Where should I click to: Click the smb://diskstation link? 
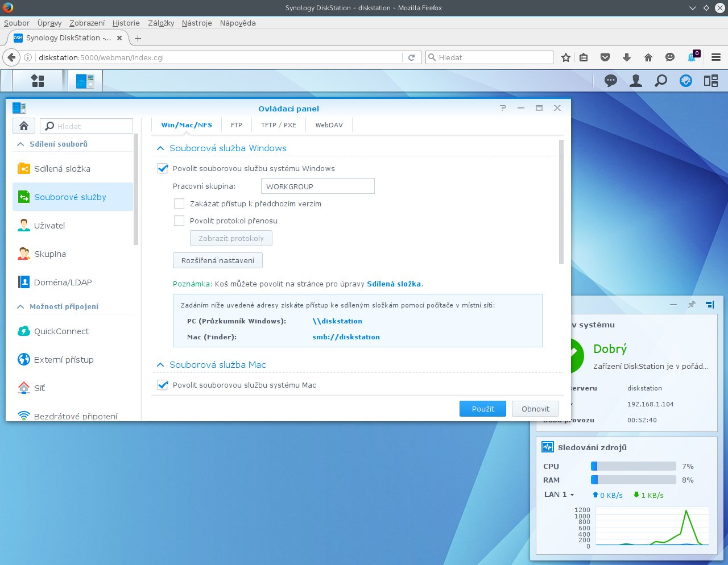pyautogui.click(x=346, y=337)
